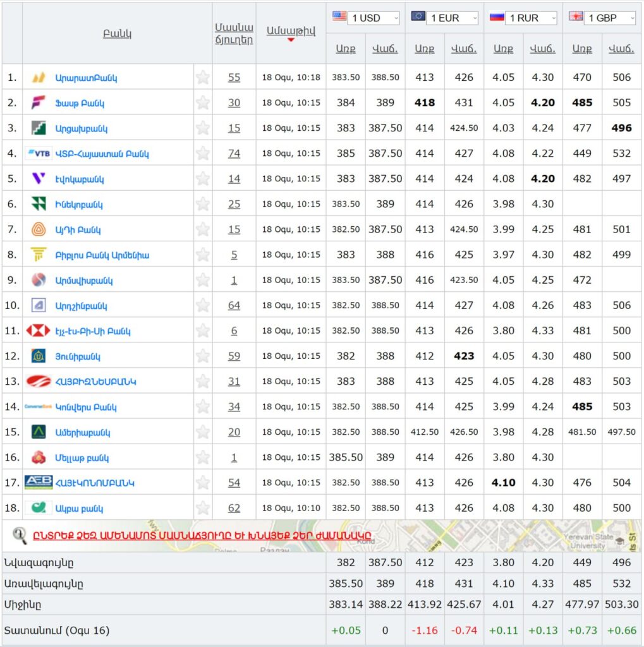The image size is (644, 647).
Task: Click the Inecobank logo icon
Action: (x=39, y=204)
